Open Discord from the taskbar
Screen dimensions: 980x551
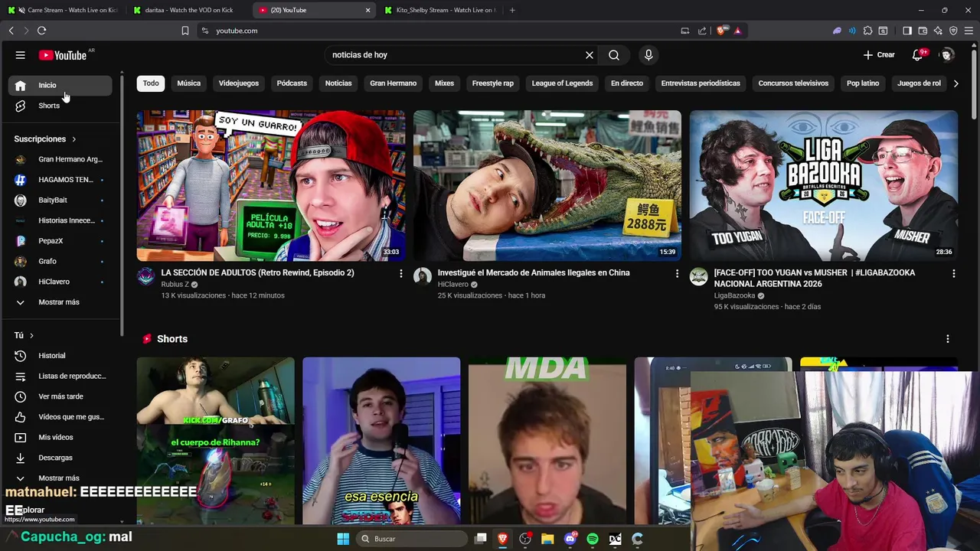coord(570,539)
